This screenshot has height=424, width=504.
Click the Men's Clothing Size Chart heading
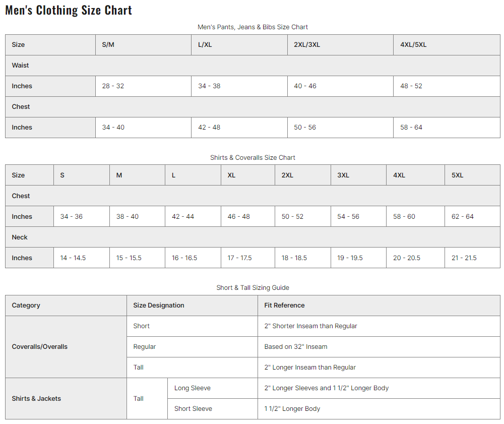click(69, 10)
